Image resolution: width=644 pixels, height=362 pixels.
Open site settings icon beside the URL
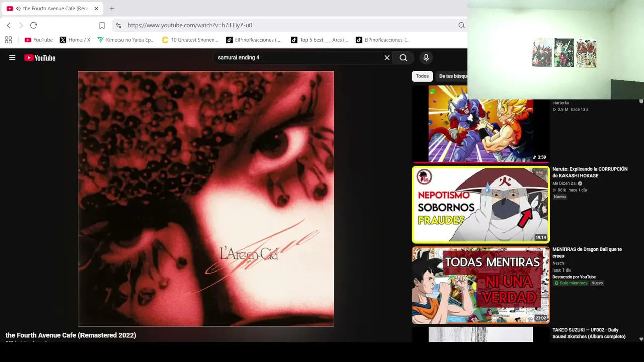118,25
